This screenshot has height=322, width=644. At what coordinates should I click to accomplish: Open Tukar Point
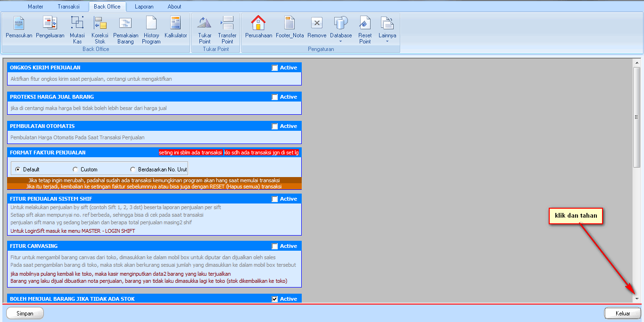(x=205, y=30)
